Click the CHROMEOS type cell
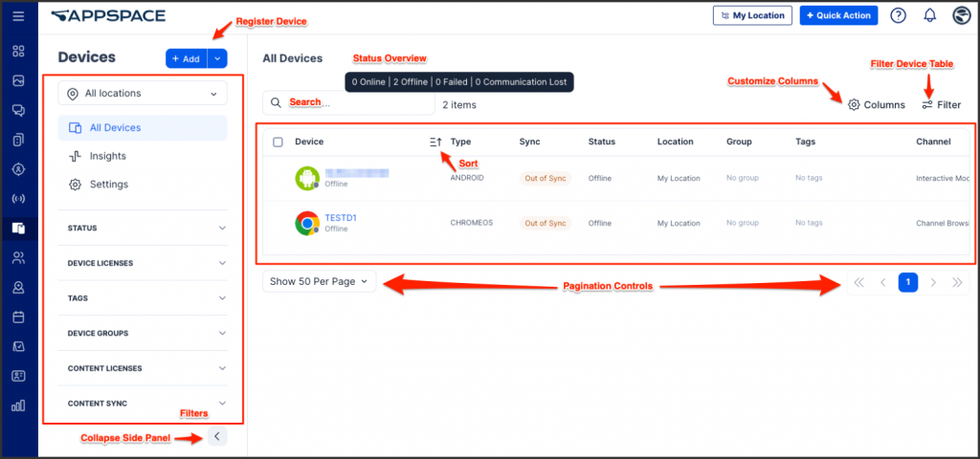 point(471,223)
